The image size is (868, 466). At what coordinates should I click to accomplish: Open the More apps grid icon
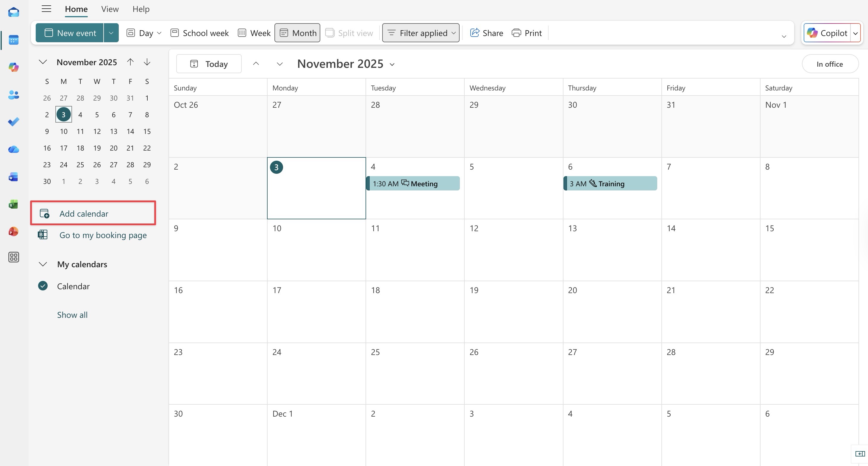(x=13, y=257)
